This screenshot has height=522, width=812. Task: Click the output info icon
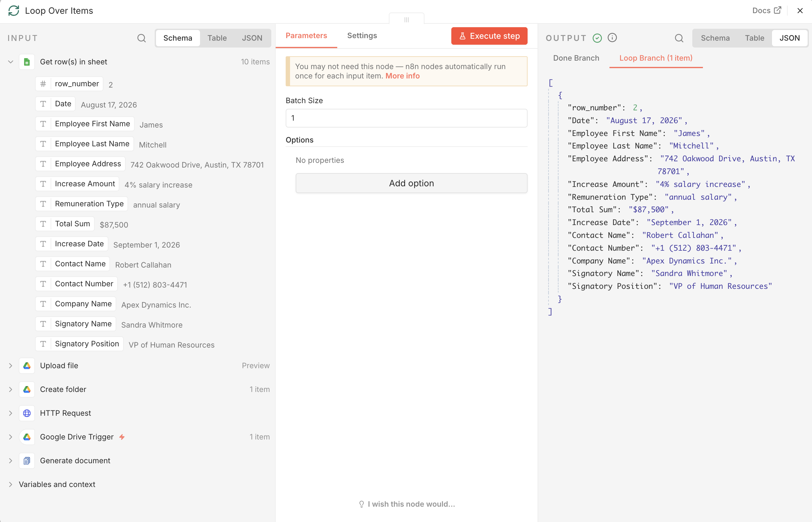(612, 38)
